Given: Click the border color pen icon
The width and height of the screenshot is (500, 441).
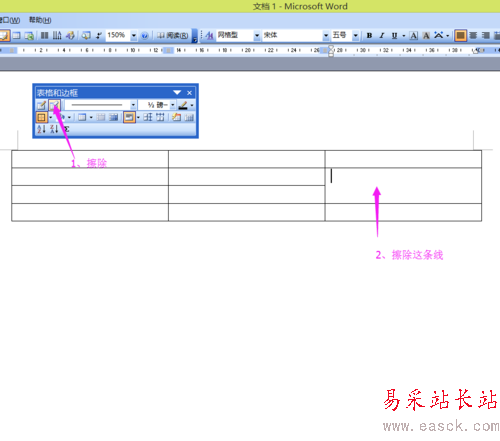Looking at the screenshot, I should point(183,105).
